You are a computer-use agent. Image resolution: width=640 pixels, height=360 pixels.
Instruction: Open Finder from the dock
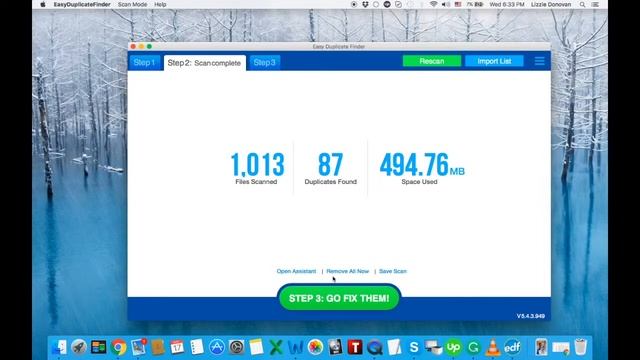59,347
